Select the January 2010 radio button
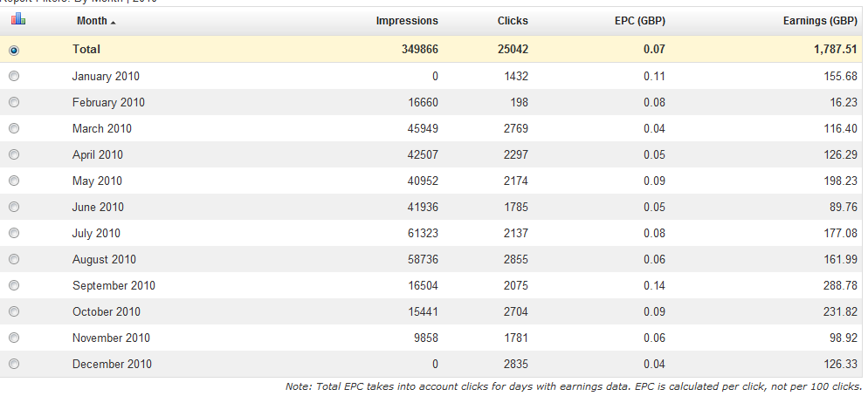The height and width of the screenshot is (396, 868). tap(14, 76)
